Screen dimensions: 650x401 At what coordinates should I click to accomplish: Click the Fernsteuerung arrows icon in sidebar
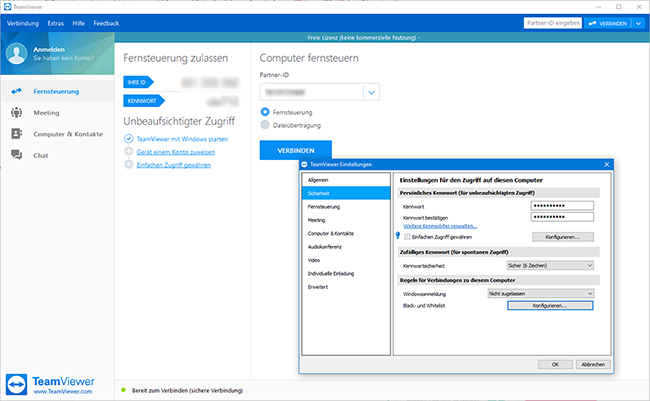16,92
